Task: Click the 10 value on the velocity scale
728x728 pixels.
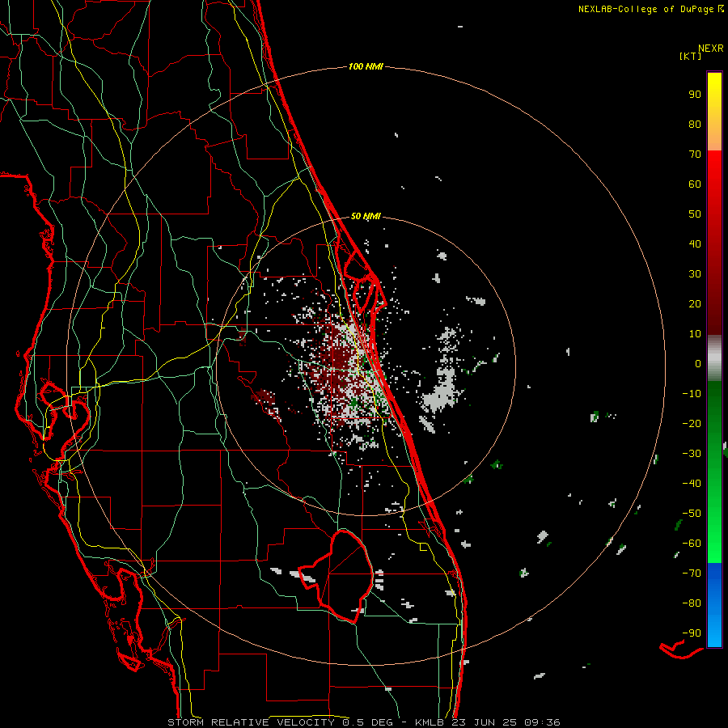Action: pyautogui.click(x=695, y=334)
